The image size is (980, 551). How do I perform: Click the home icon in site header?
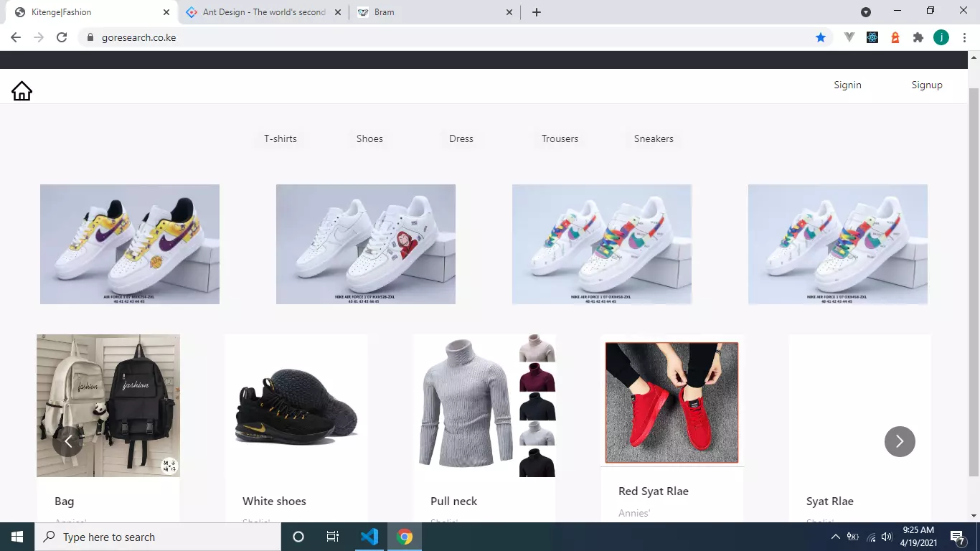[22, 91]
